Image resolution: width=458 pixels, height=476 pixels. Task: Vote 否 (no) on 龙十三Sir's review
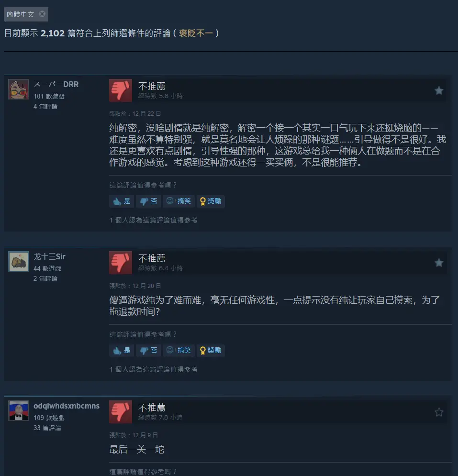[148, 351]
